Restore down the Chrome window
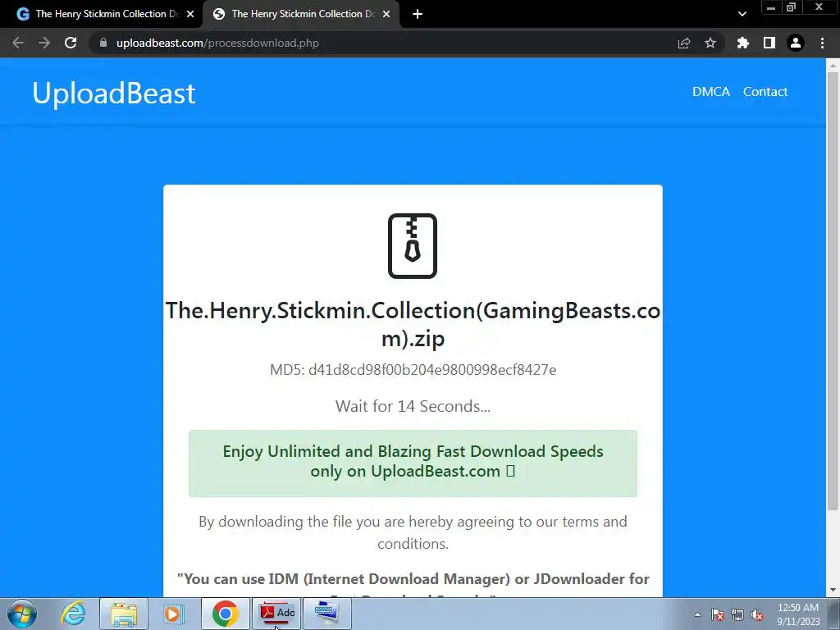The image size is (840, 630). click(791, 7)
